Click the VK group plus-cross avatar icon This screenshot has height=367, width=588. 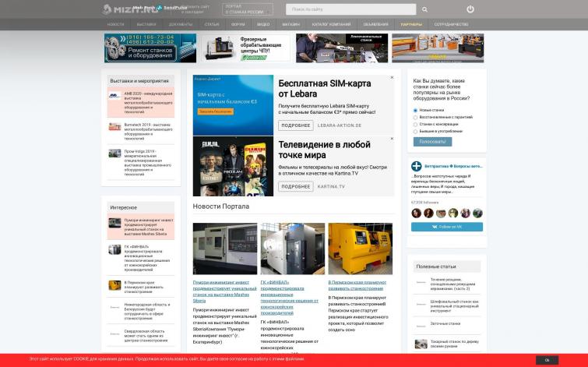click(x=416, y=166)
